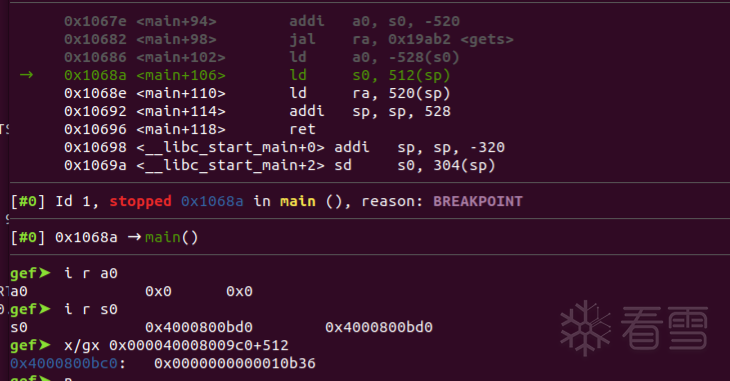Click the red 'stopped' status text
Screen dimensions: 730x381
tap(140, 201)
